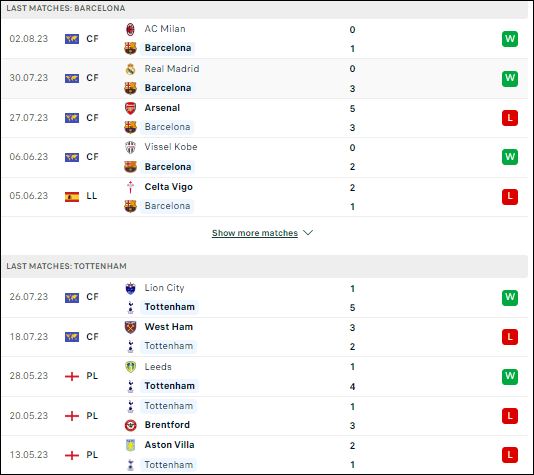Screen dimensions: 534x475
Task: Click the Lion City club crest
Action: pos(130,288)
